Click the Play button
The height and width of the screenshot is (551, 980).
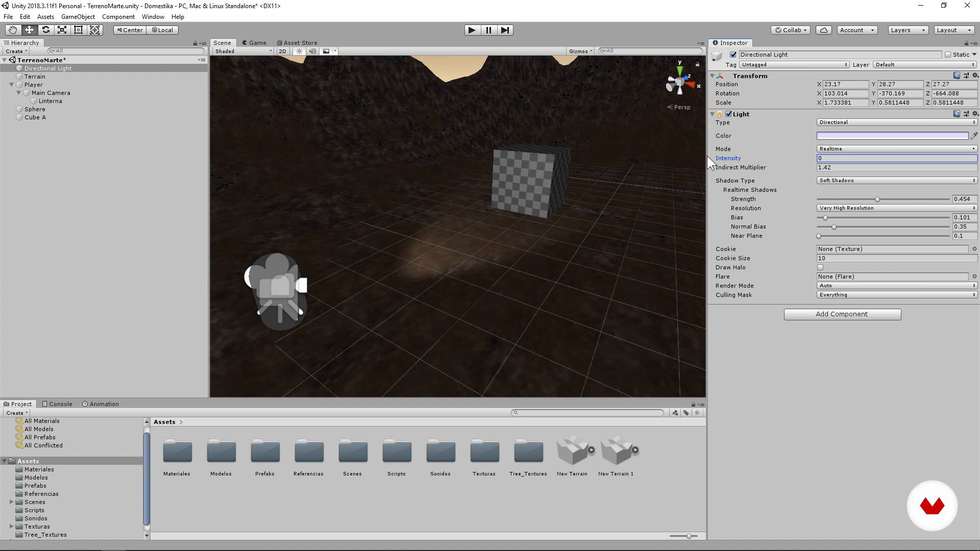click(x=472, y=30)
